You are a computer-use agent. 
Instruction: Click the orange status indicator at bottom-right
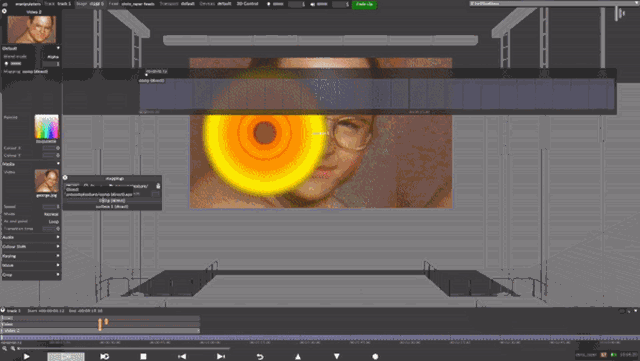tap(603, 354)
